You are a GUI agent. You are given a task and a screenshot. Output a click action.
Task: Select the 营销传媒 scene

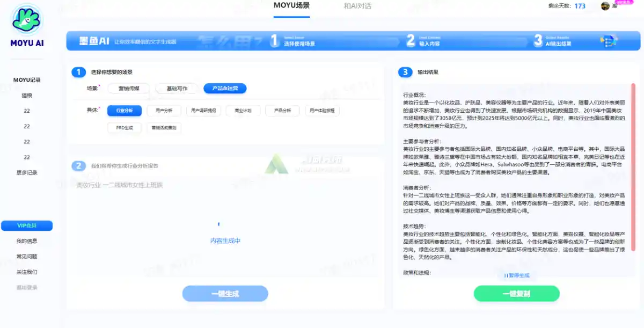[129, 89]
